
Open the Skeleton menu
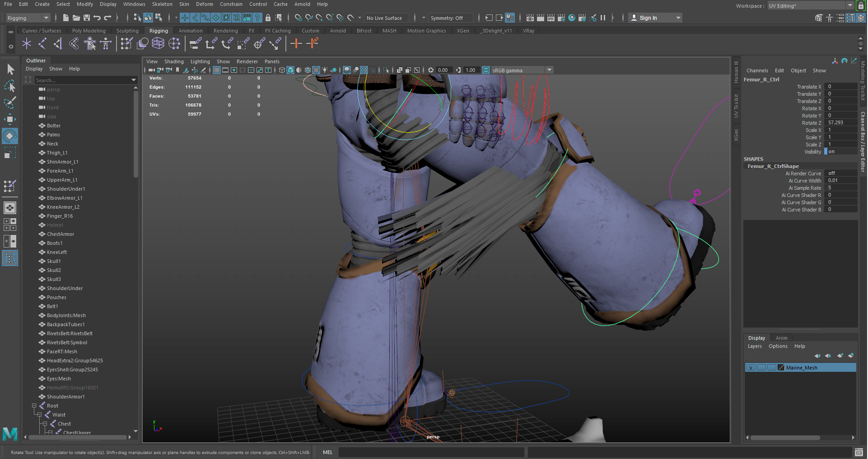162,4
